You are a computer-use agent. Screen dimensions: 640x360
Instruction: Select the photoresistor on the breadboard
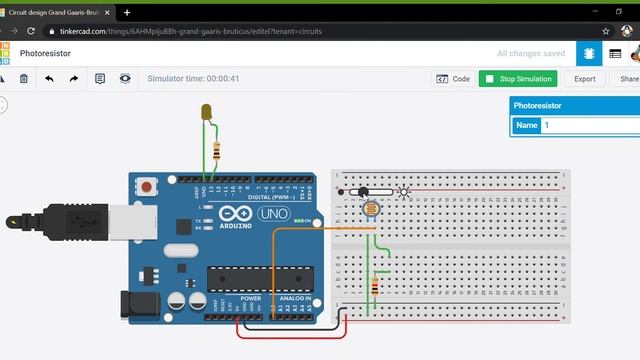371,210
